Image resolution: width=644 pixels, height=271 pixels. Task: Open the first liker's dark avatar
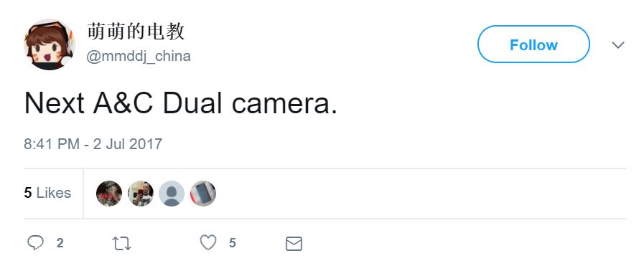click(x=109, y=193)
